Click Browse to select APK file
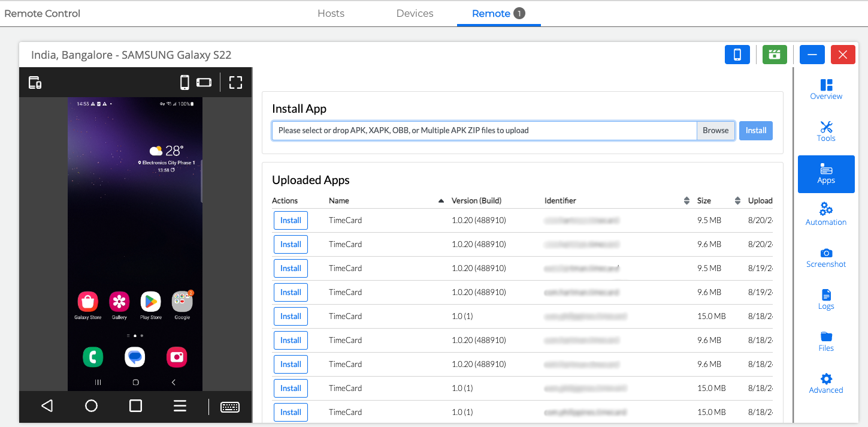This screenshot has width=868, height=427. coord(715,131)
